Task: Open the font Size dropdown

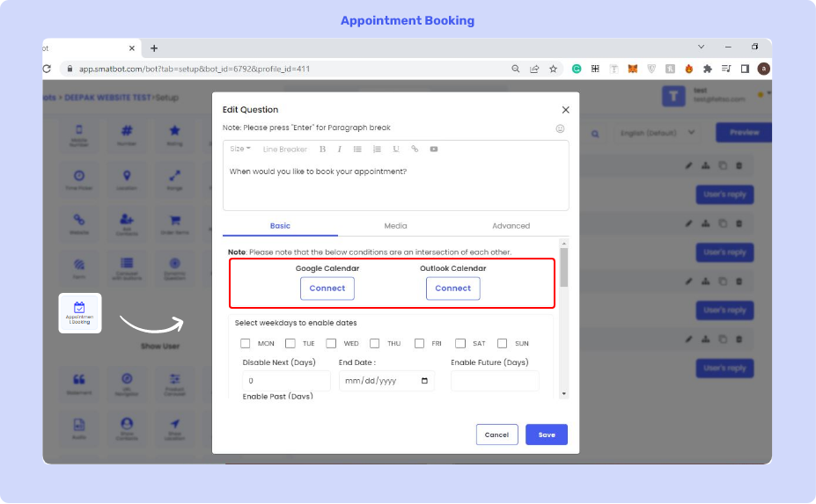Action: click(240, 149)
